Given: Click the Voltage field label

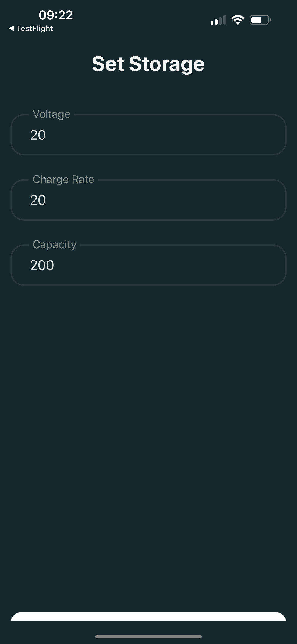Looking at the screenshot, I should tap(52, 114).
